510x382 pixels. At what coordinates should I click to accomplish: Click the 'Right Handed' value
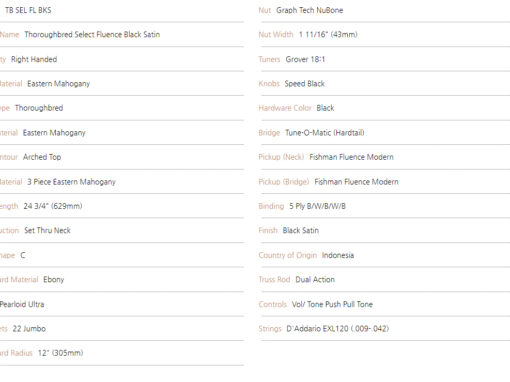click(x=34, y=59)
